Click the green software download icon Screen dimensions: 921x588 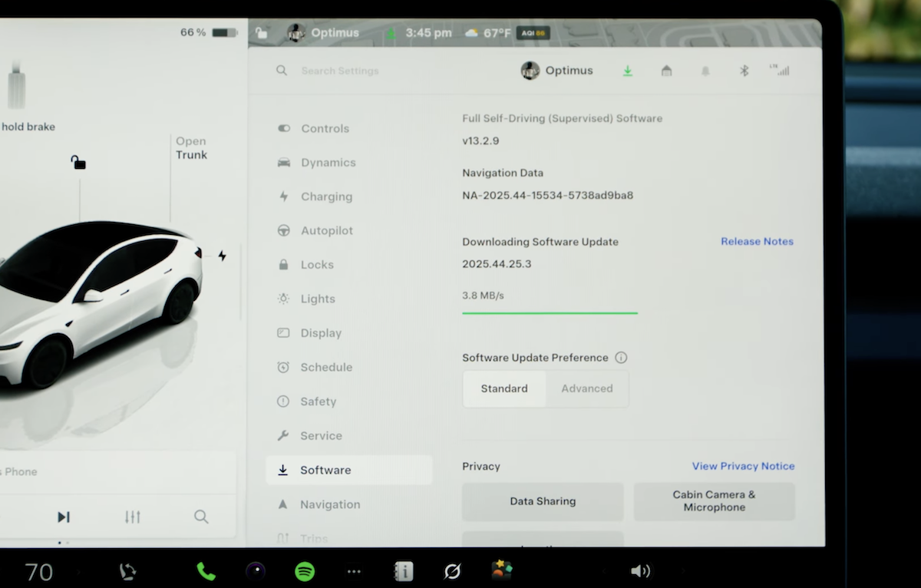[627, 71]
